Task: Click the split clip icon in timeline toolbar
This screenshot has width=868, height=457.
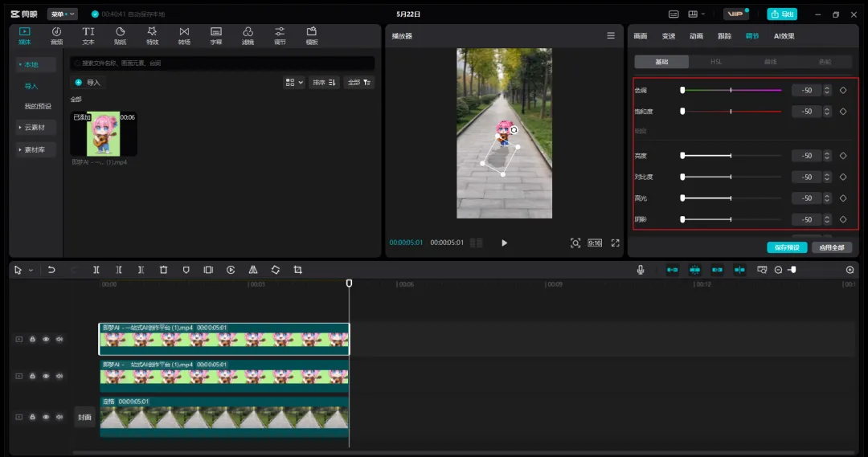Action: 96,270
